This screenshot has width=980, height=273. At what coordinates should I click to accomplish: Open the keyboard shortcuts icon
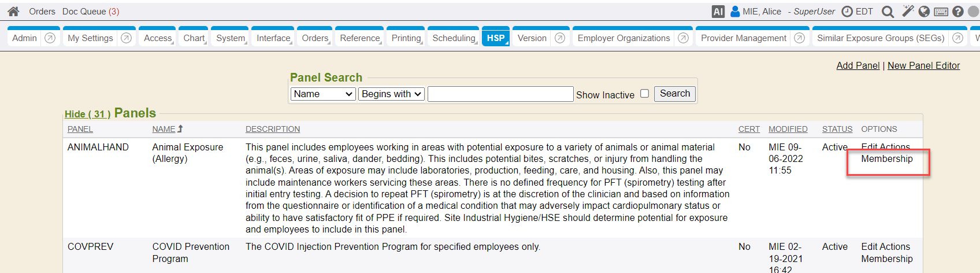tap(941, 12)
